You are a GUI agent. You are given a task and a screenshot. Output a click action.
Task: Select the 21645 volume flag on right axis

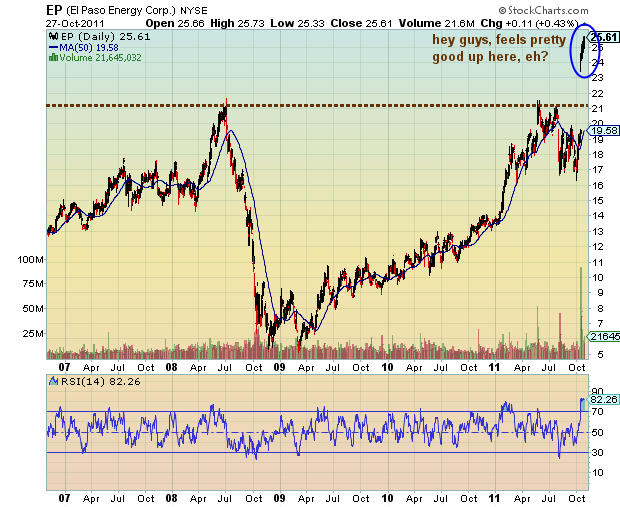(x=604, y=337)
